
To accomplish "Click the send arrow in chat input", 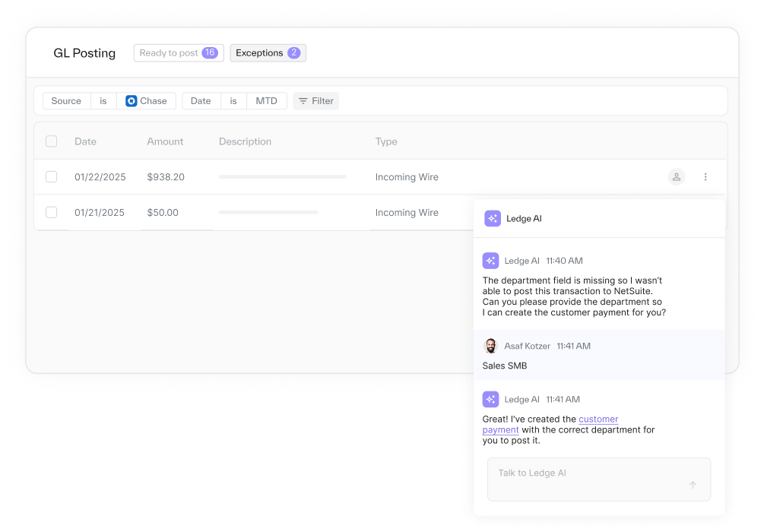I will tap(693, 485).
